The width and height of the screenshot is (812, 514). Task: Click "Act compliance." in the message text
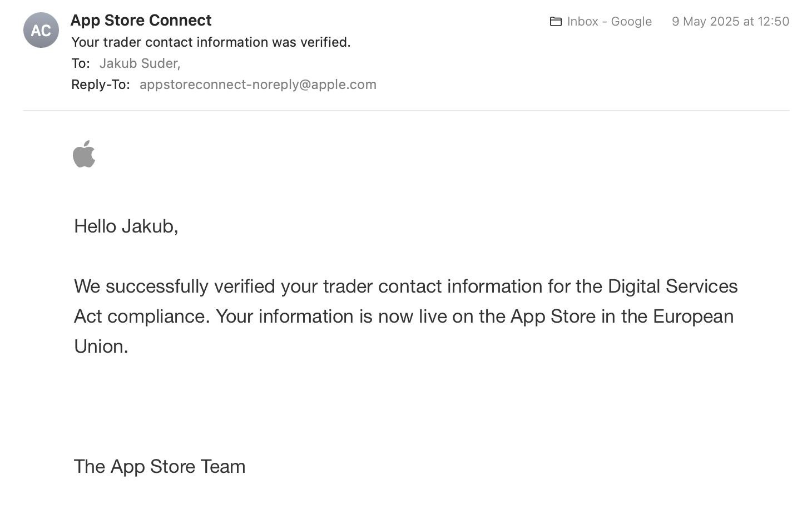point(142,317)
